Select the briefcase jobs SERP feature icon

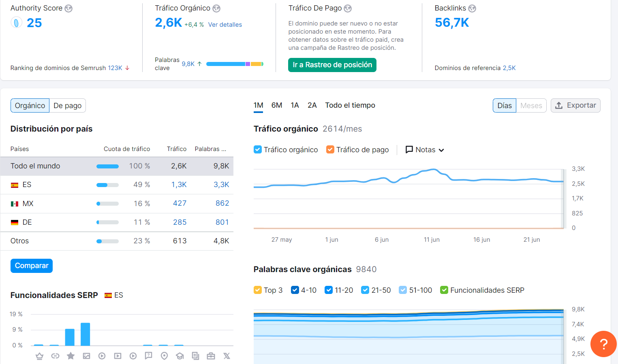tap(211, 356)
